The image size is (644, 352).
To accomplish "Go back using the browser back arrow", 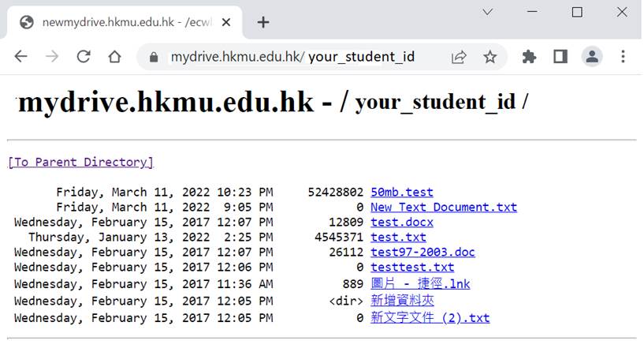I will coord(20,56).
